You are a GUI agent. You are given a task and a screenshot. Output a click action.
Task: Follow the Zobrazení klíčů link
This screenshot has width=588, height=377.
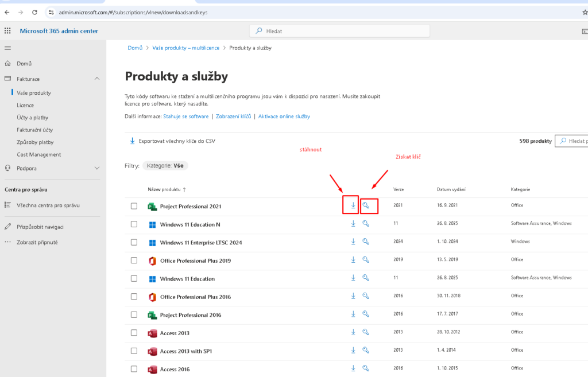233,116
